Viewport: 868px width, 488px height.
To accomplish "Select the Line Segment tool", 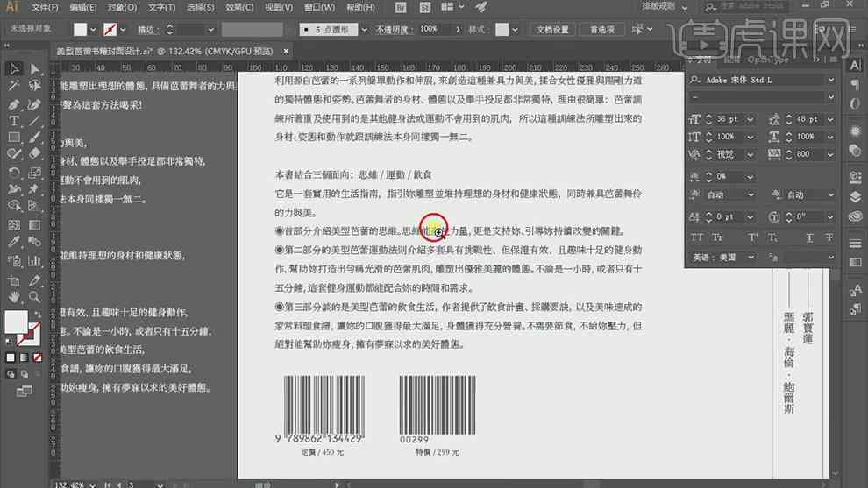I will (34, 121).
